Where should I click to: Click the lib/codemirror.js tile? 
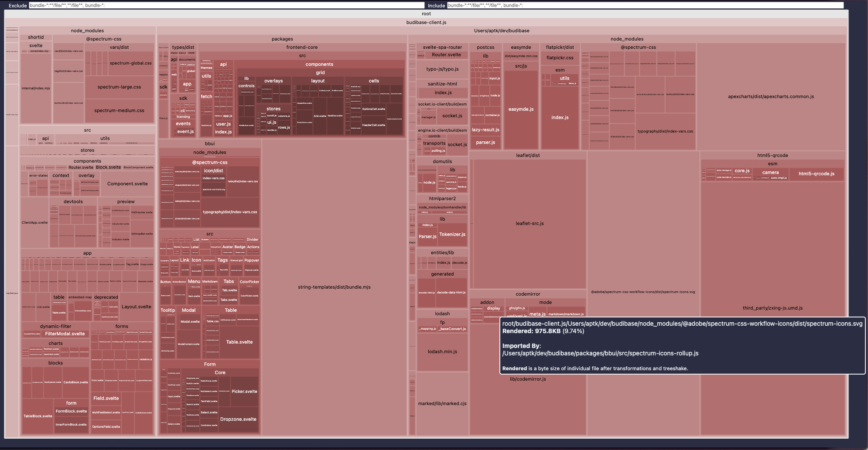528,379
